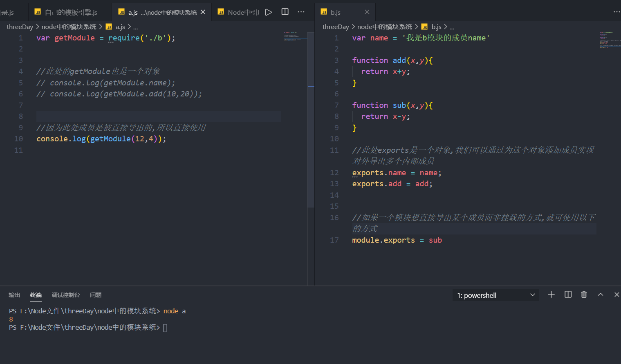Click the JS icon on b.js tab
Image resolution: width=621 pixels, height=364 pixels.
click(x=324, y=12)
